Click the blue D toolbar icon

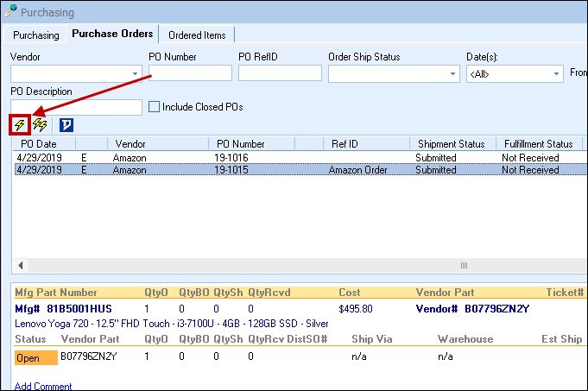pos(66,125)
